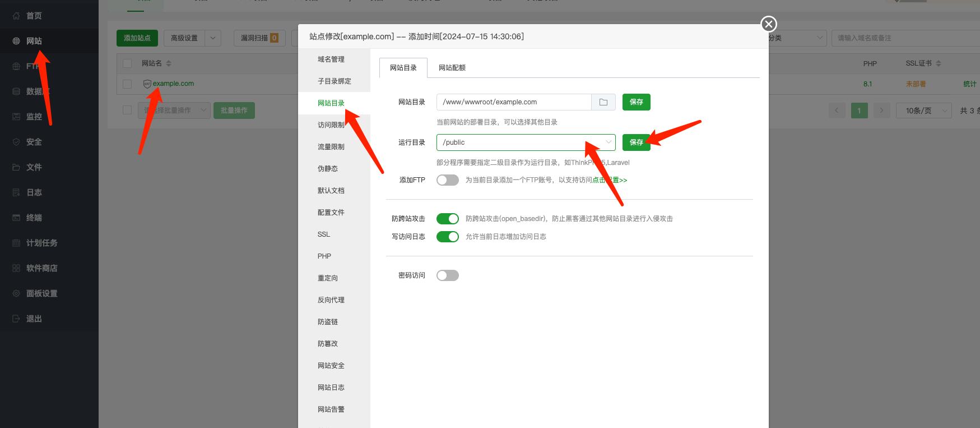980x428 pixels.
Task: Click the 终端 terminal icon in sidebar
Action: coord(16,218)
